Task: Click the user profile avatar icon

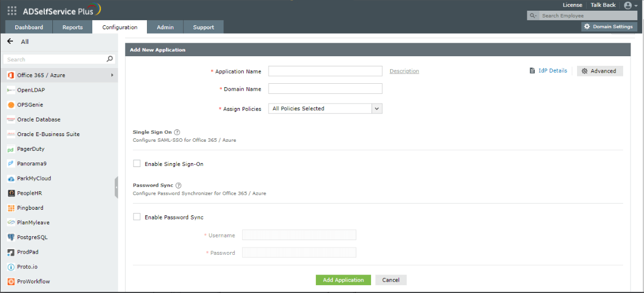Action: coord(628,5)
